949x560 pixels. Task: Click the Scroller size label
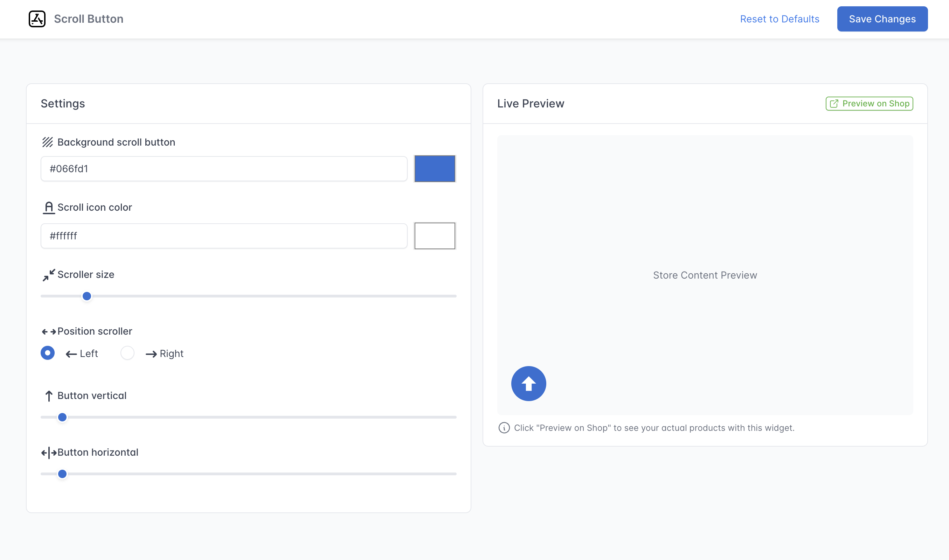pyautogui.click(x=86, y=274)
